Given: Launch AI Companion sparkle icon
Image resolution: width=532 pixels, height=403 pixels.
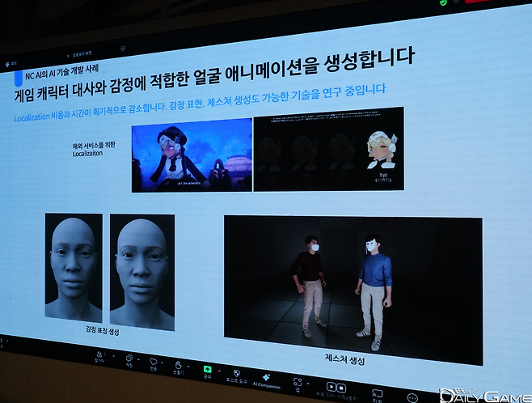Looking at the screenshot, I should click(x=266, y=378).
